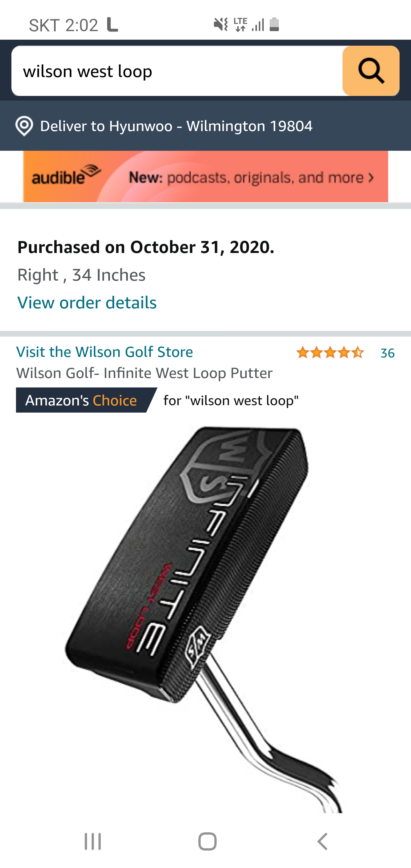
Task: Tap the cellular signal strength icon
Action: coord(258,25)
